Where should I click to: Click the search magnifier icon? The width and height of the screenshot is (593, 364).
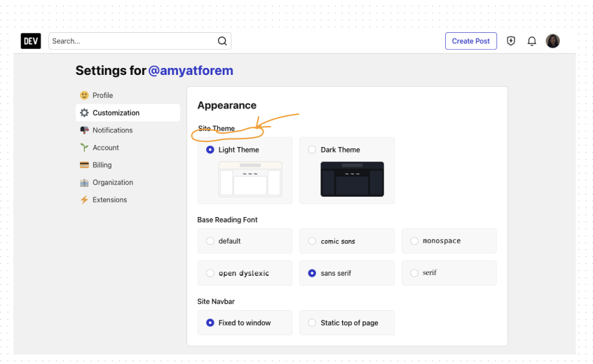click(x=222, y=41)
